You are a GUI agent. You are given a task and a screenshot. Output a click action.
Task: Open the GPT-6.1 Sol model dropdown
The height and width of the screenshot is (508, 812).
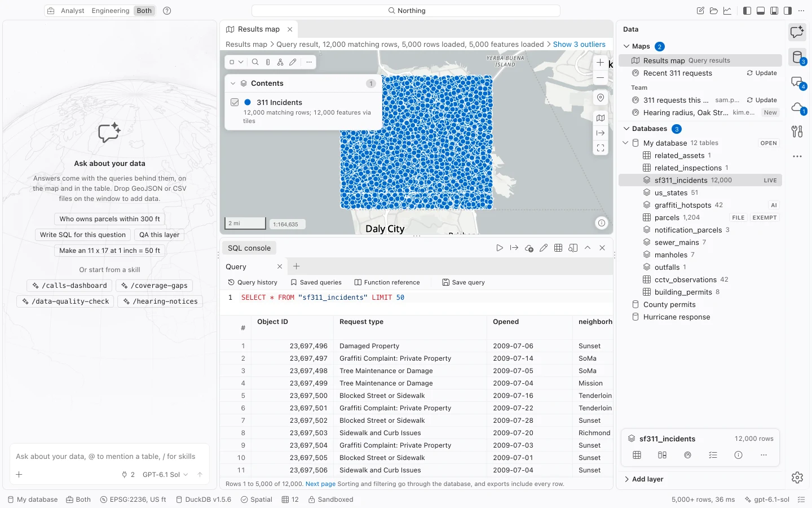[165, 475]
